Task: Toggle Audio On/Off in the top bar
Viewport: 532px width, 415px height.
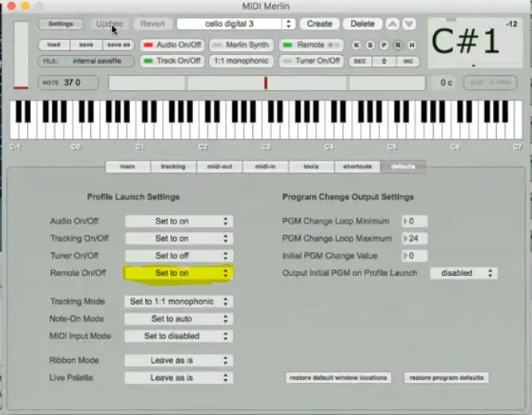Action: tap(172, 45)
